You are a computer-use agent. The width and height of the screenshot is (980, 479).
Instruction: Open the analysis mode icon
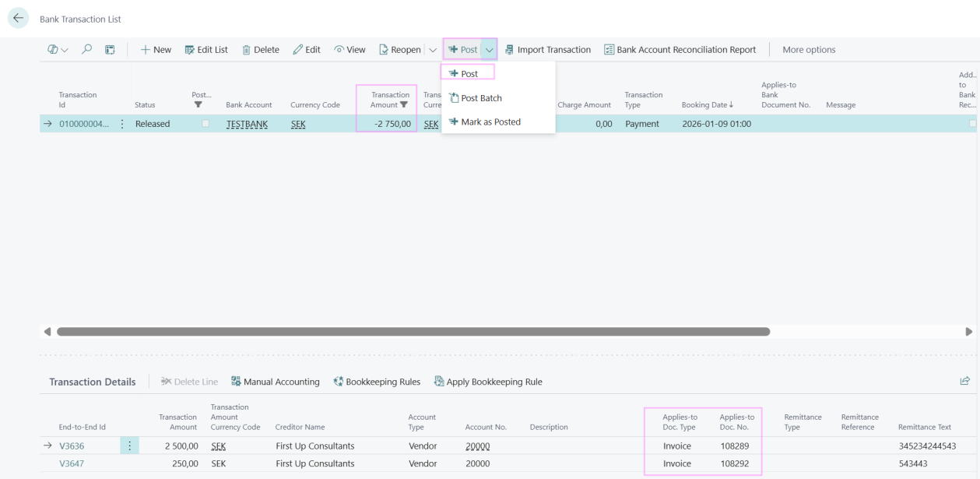tap(110, 49)
